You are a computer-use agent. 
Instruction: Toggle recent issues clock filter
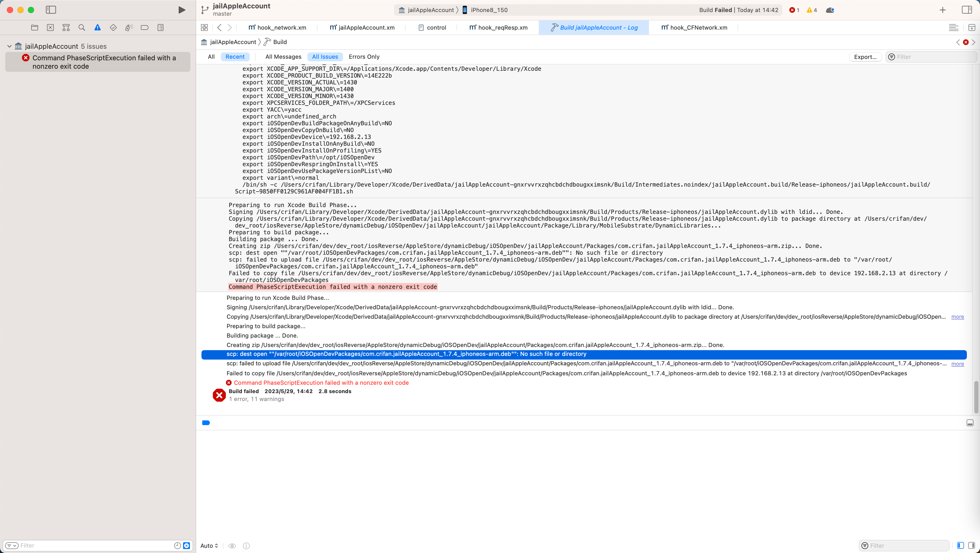point(177,546)
